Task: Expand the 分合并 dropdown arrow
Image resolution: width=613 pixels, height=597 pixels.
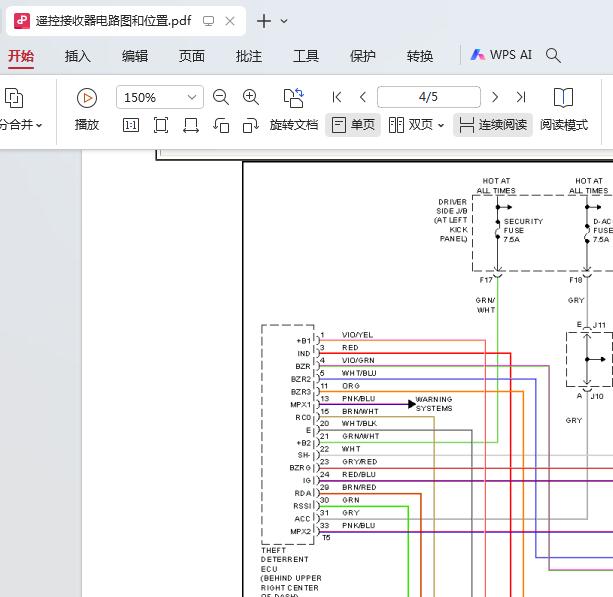Action: pyautogui.click(x=39, y=125)
